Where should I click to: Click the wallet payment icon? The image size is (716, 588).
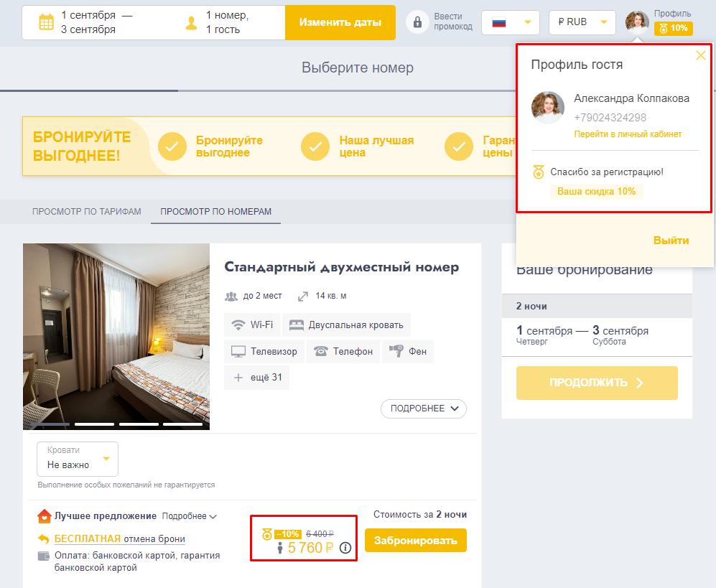pos(43,556)
